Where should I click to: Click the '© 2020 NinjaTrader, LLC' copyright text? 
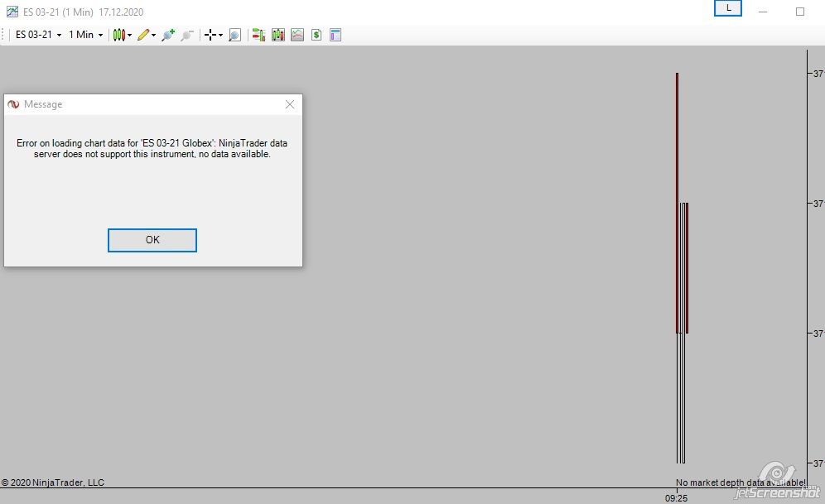tap(53, 482)
